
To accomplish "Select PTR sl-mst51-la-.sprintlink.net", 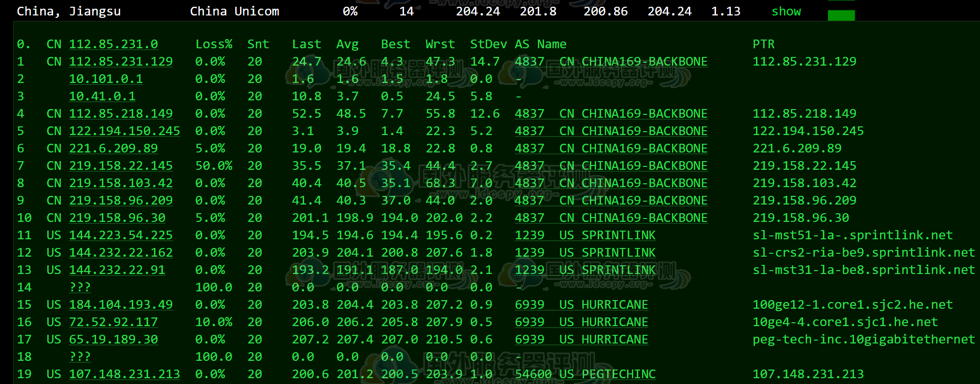I will 853,235.
